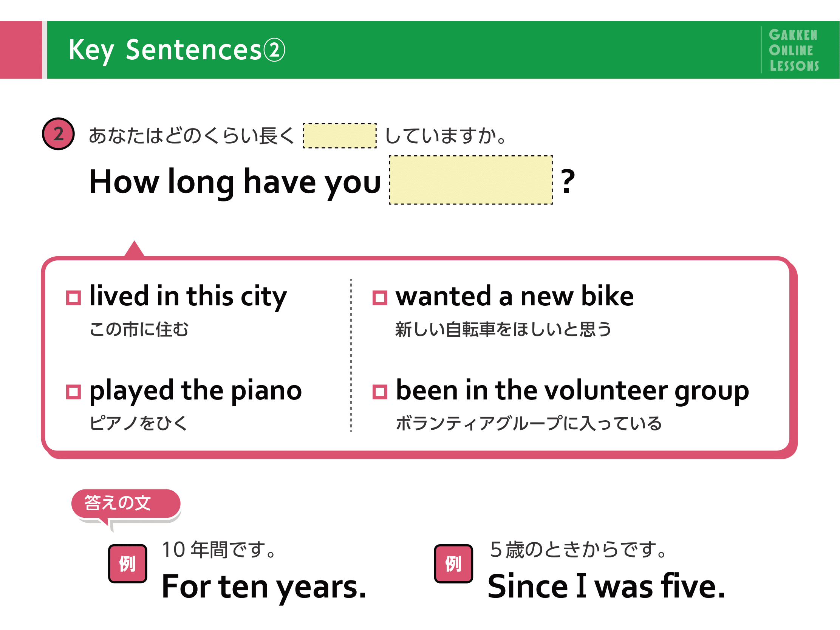840x630 pixels.
Task: Click the pink triangle pointer above the options box
Action: (x=135, y=249)
